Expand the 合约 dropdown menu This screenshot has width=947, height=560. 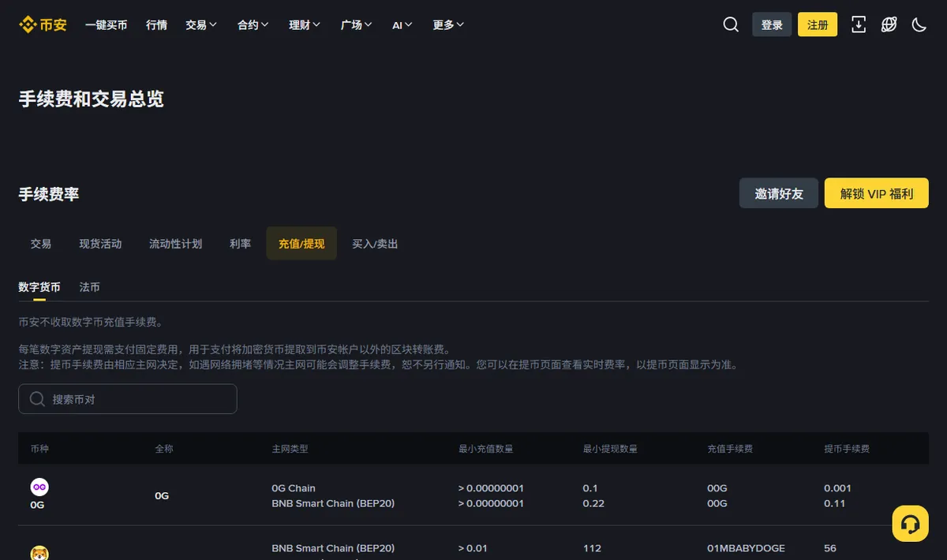pyautogui.click(x=253, y=25)
